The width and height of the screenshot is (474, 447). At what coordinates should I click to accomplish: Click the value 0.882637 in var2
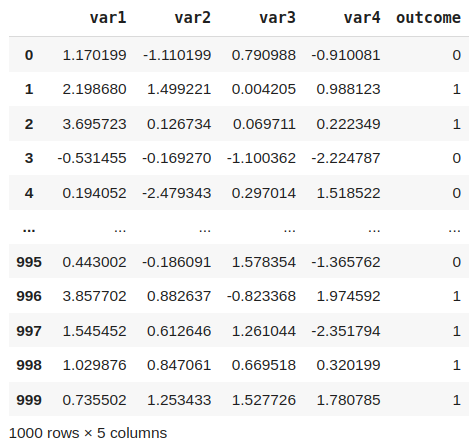click(x=179, y=296)
